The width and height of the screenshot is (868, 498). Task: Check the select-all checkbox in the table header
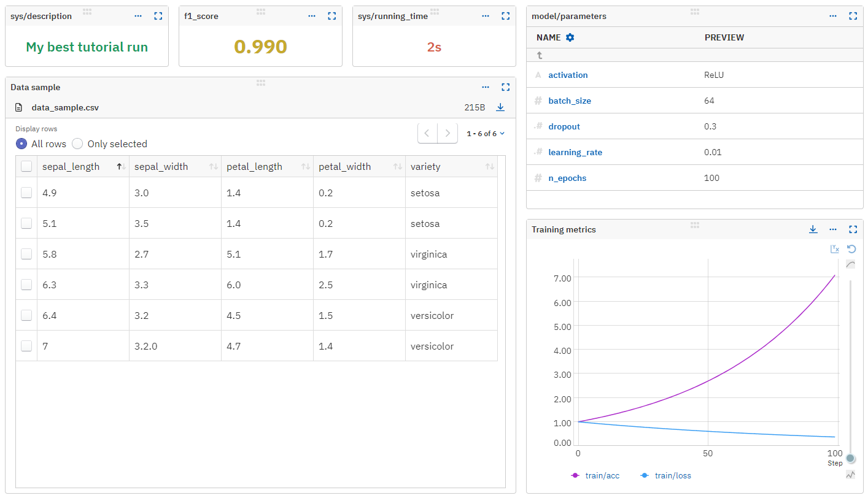click(x=26, y=166)
